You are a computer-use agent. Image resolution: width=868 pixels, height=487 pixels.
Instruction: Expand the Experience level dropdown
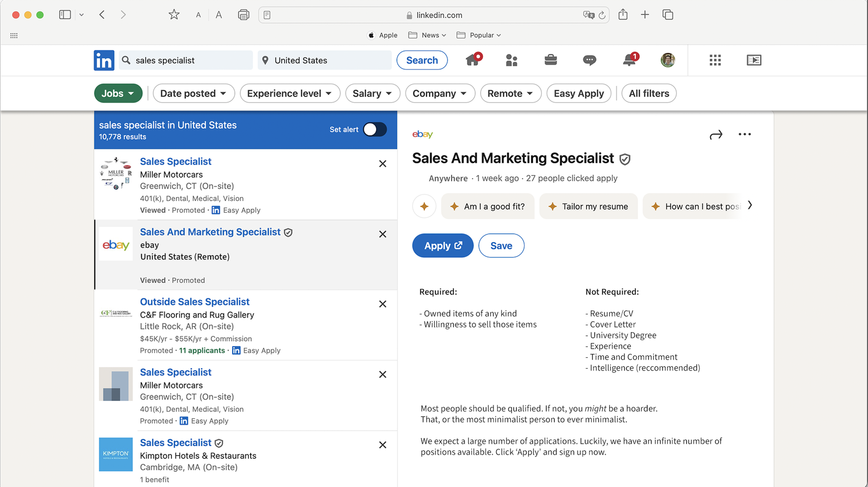click(x=290, y=93)
